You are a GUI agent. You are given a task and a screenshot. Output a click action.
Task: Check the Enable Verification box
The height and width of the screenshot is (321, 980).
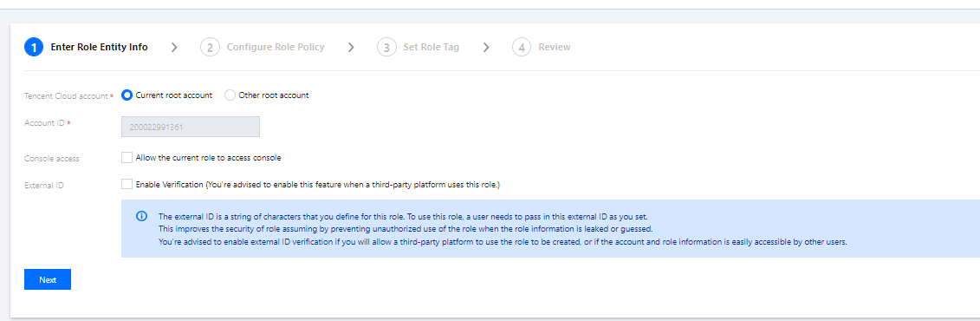coord(127,184)
